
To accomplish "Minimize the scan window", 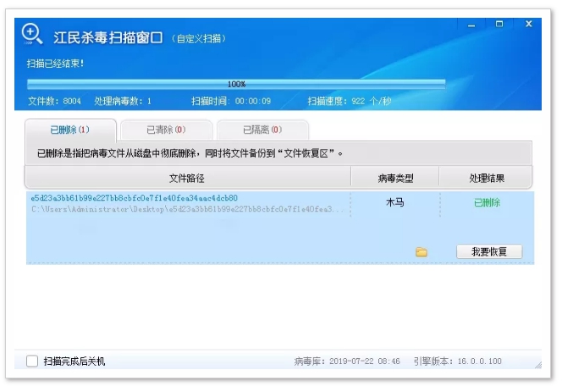I will (x=471, y=25).
